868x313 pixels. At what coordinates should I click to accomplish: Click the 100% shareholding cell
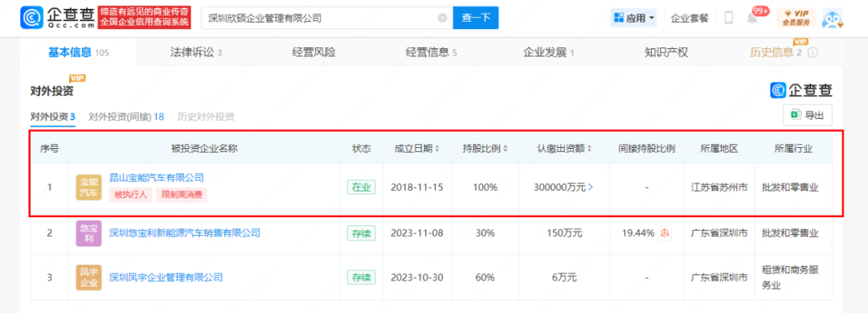tap(485, 187)
